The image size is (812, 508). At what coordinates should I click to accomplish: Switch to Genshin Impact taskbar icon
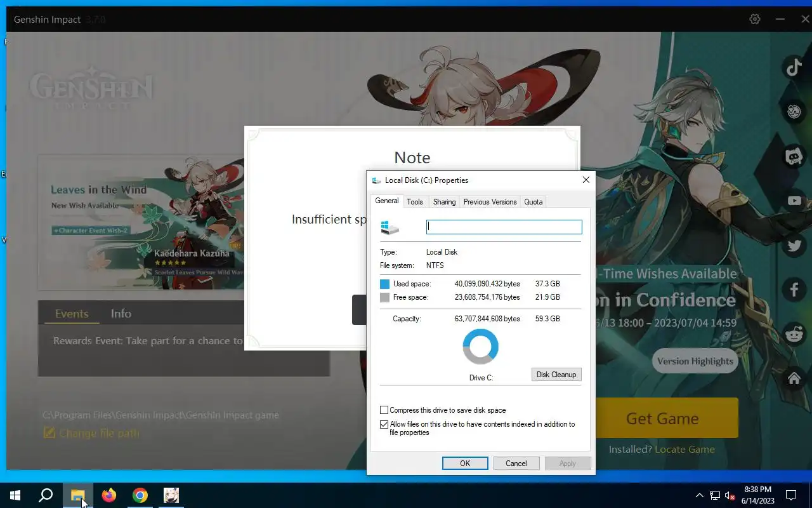[171, 495]
